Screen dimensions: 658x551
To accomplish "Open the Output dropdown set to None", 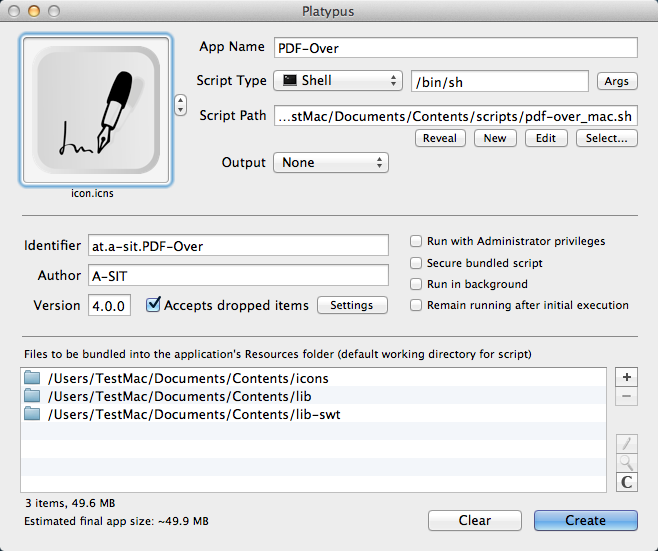I will pos(331,162).
